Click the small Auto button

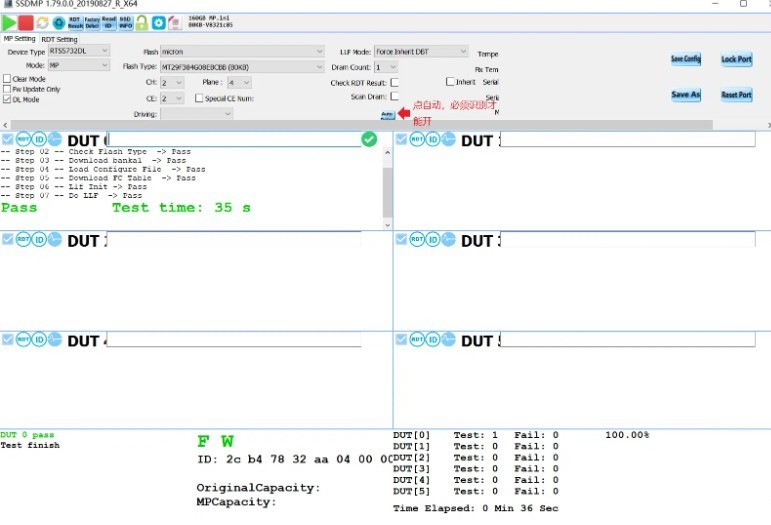(x=387, y=115)
